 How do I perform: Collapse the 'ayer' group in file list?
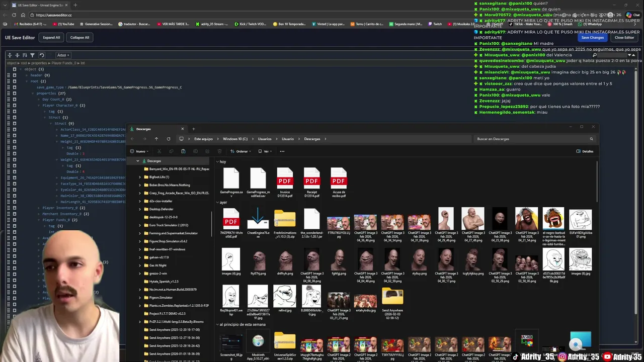(217, 202)
